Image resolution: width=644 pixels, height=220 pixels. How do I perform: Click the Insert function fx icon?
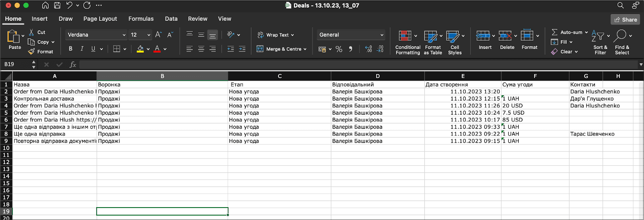pos(73,64)
